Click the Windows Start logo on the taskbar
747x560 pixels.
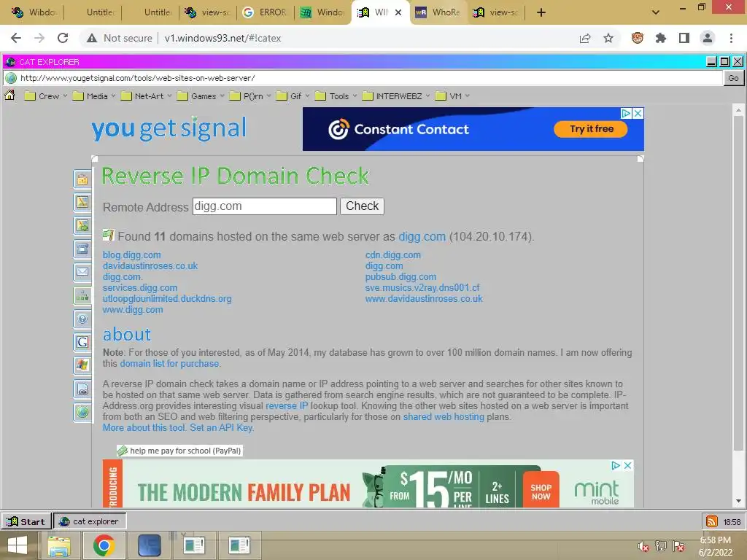coord(18,545)
